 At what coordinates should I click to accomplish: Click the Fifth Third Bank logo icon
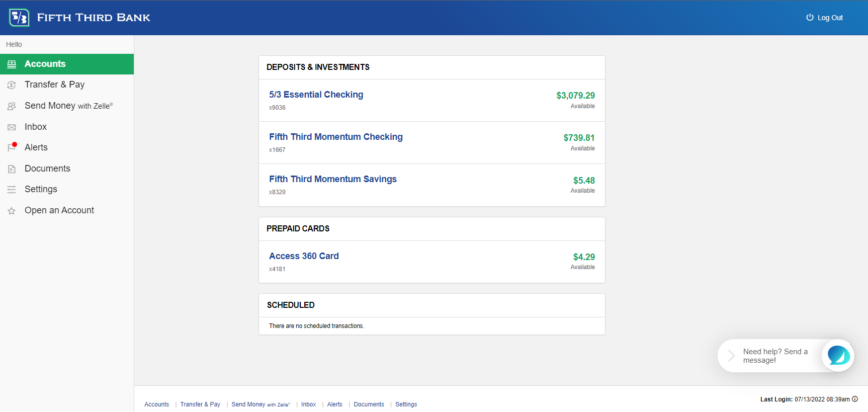19,18
